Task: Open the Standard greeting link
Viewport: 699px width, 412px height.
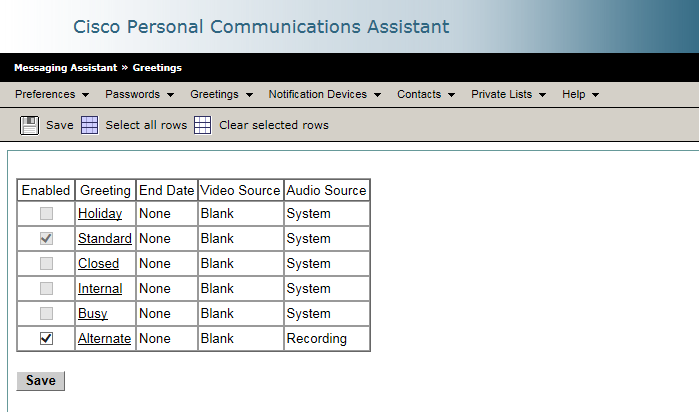Action: click(x=105, y=239)
